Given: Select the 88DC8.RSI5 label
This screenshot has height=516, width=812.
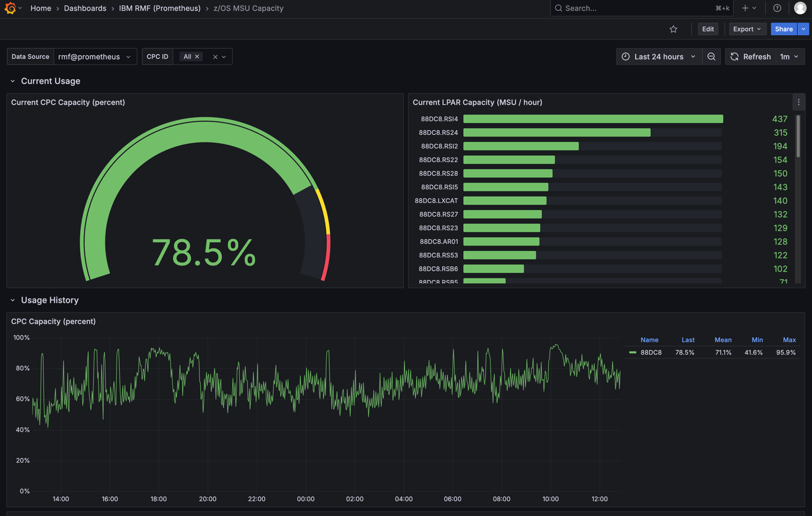Looking at the screenshot, I should tap(440, 187).
